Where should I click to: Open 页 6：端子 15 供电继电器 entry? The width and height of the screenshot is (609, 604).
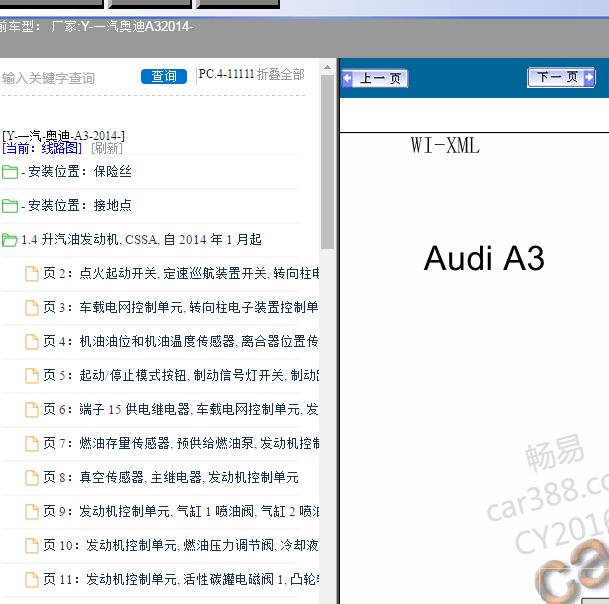[x=181, y=409]
